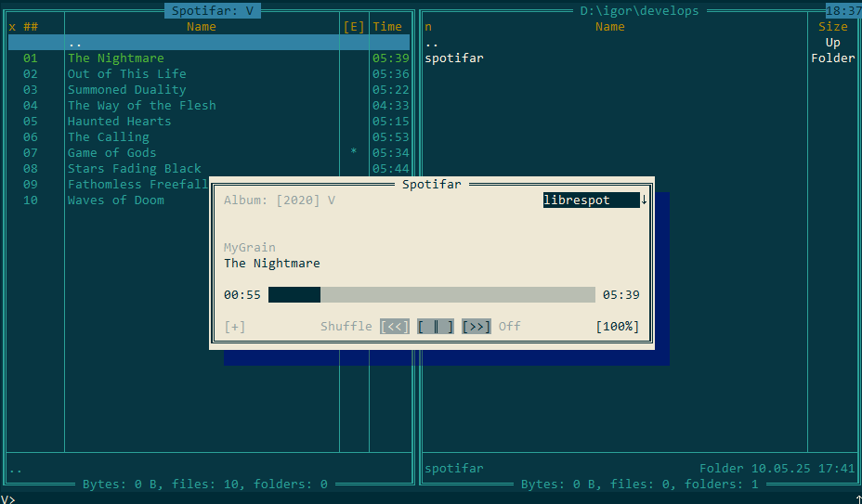Select track Out of This Life

(209, 74)
